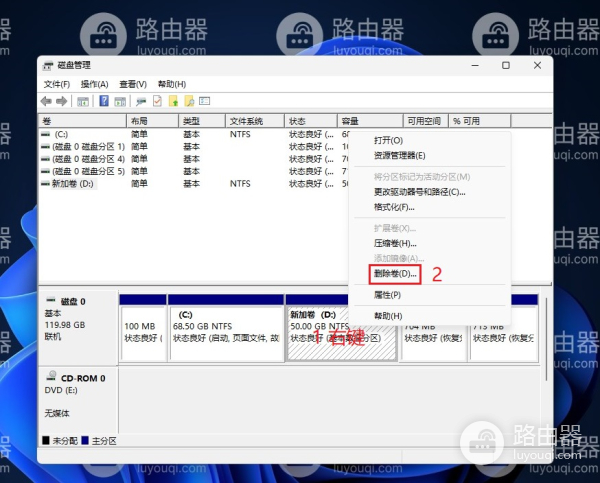This screenshot has width=600, height=483.
Task: Sort by the 布局 column header
Action: pos(152,121)
